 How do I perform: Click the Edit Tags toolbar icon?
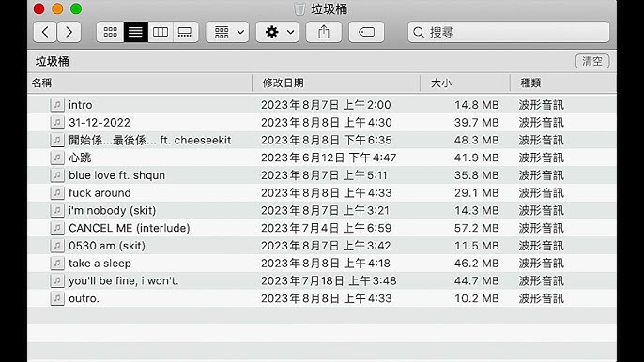coord(366,32)
